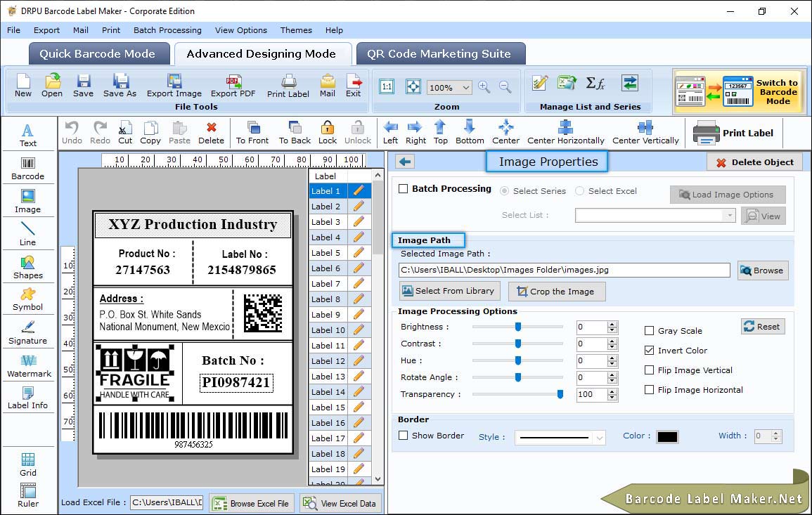The height and width of the screenshot is (515, 812).
Task: Click the Reset button
Action: pyautogui.click(x=762, y=327)
